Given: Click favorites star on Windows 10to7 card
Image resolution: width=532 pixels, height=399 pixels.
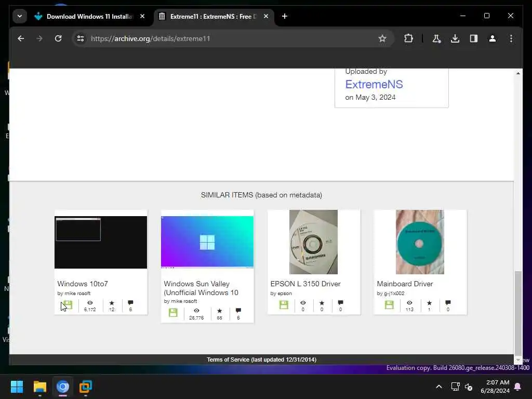Looking at the screenshot, I should click(x=112, y=303).
